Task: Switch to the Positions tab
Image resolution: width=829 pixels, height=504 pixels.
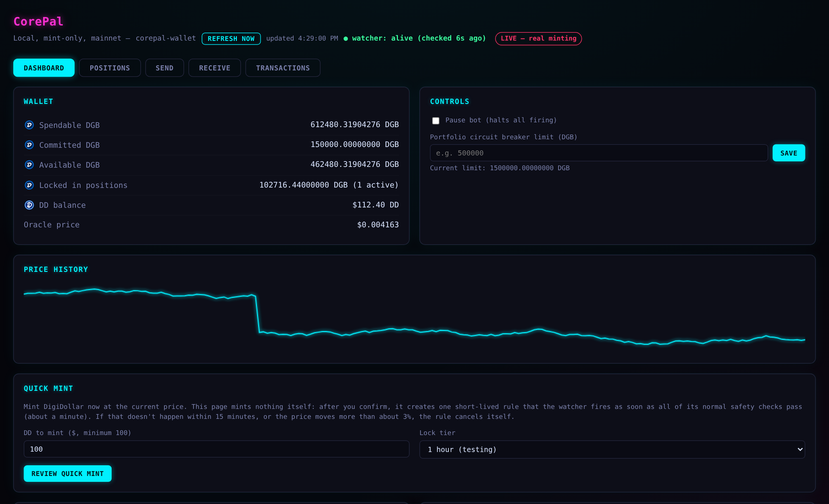Action: [110, 68]
